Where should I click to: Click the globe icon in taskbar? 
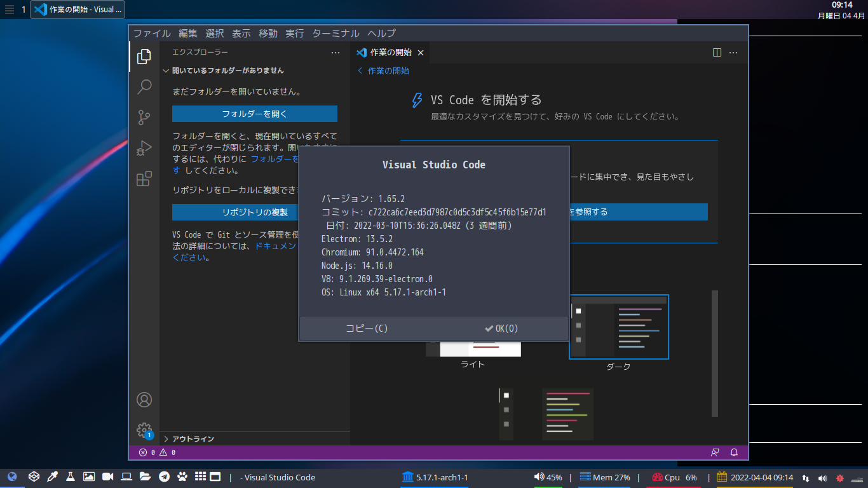(x=12, y=477)
